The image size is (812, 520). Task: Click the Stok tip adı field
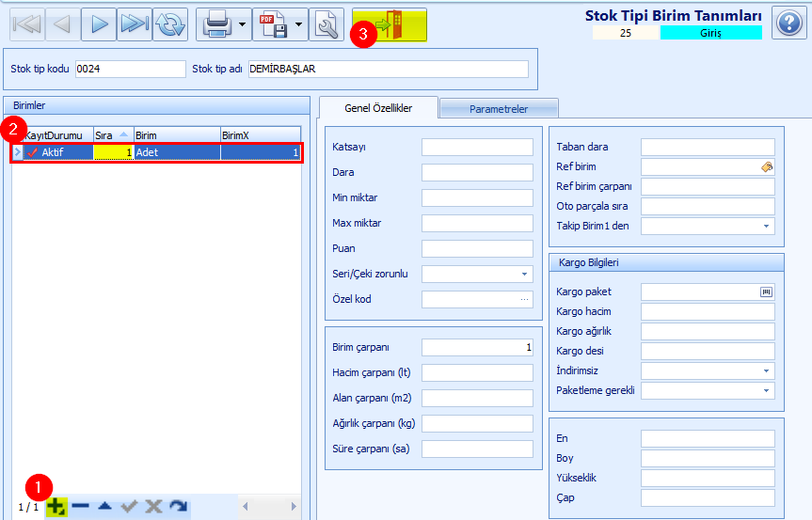[388, 69]
